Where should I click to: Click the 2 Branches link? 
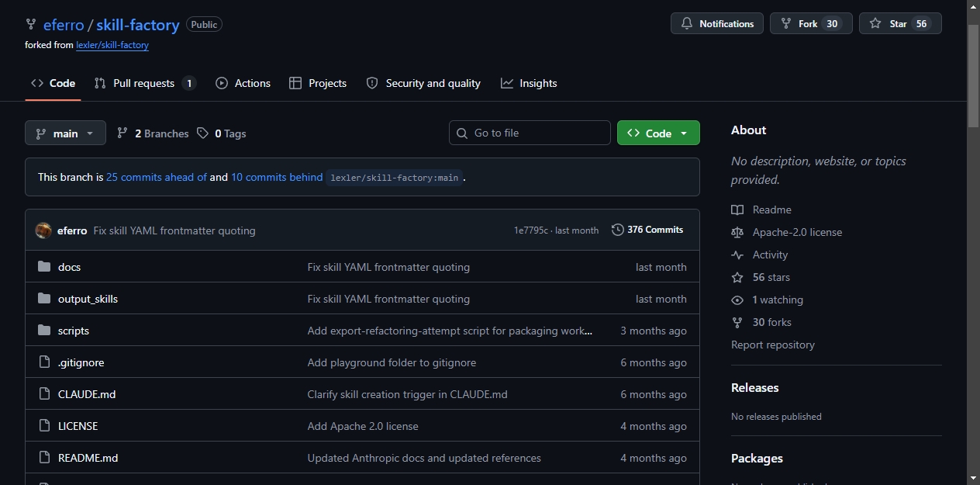pyautogui.click(x=153, y=133)
